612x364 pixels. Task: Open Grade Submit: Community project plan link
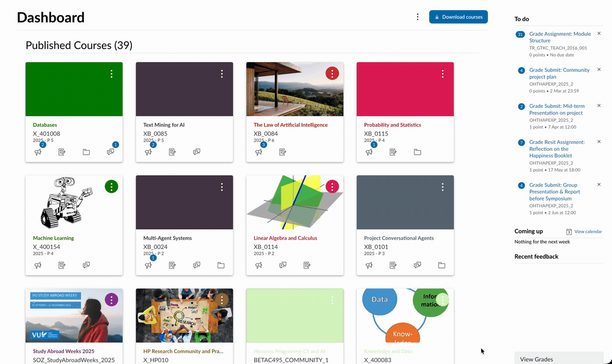[x=559, y=73]
